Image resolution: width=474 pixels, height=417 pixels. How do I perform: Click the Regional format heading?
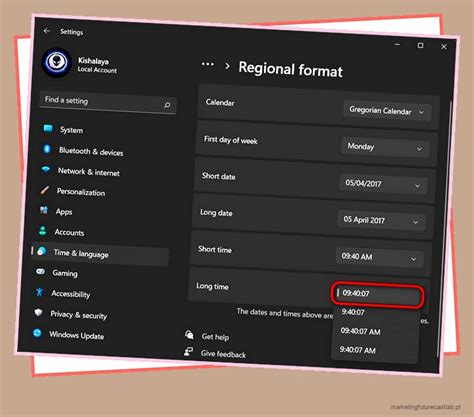click(291, 69)
